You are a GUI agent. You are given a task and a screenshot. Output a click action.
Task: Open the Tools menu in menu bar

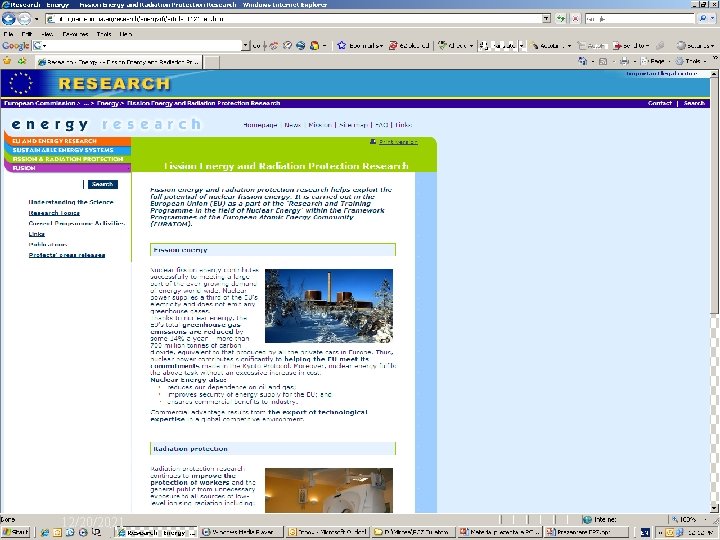pyautogui.click(x=104, y=34)
